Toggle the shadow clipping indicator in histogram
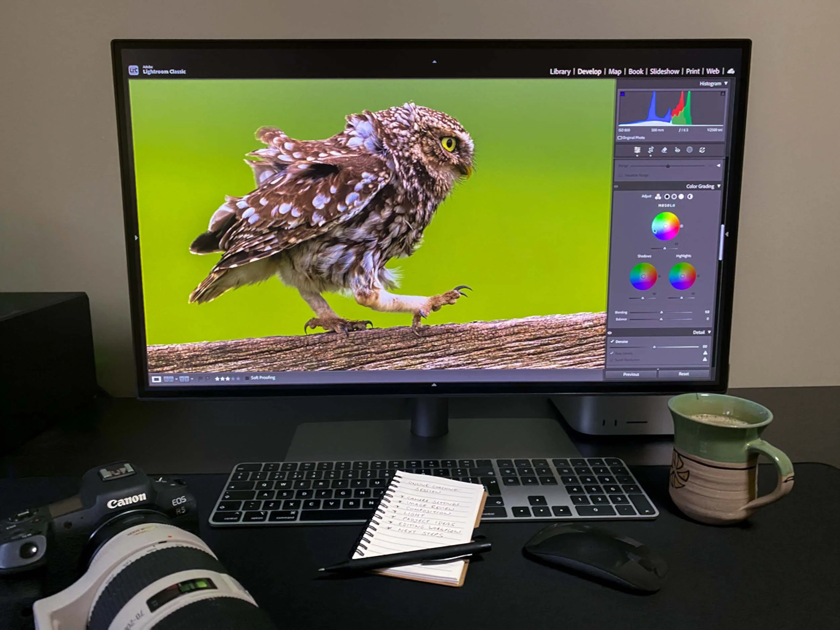 pos(622,94)
